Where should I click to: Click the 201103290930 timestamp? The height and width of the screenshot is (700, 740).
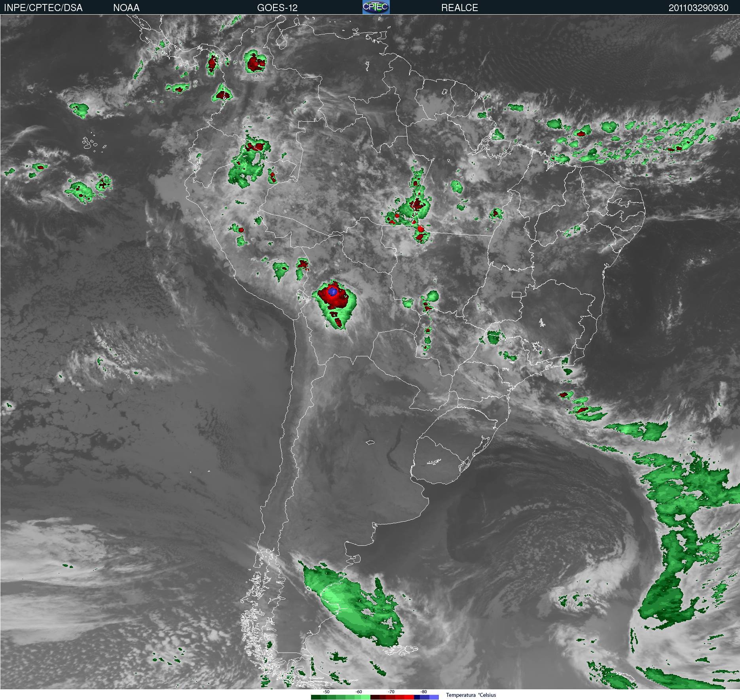click(698, 8)
